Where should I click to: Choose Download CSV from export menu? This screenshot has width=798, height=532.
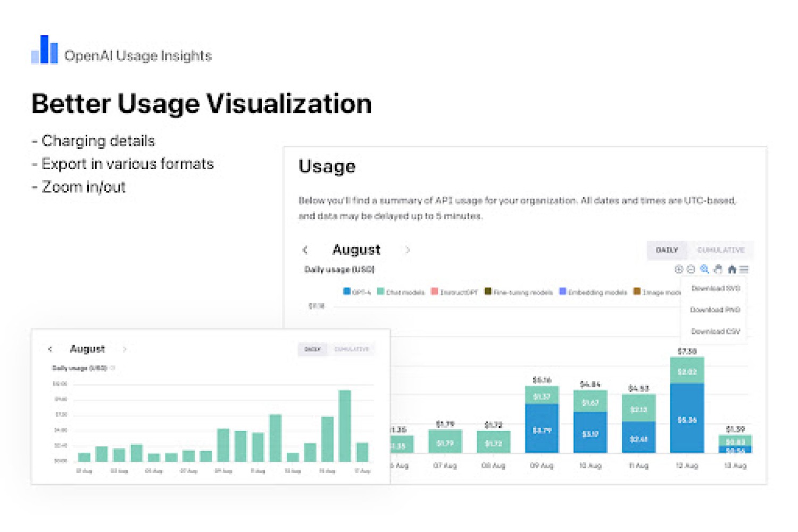coord(716,331)
